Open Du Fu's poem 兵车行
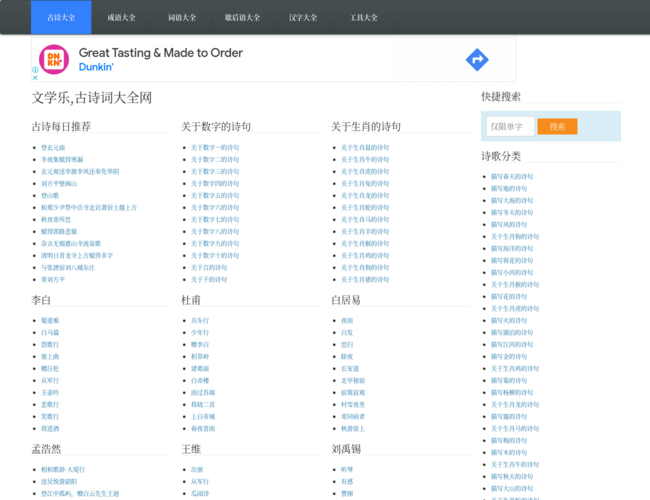This screenshot has height=500, width=650. tap(200, 320)
